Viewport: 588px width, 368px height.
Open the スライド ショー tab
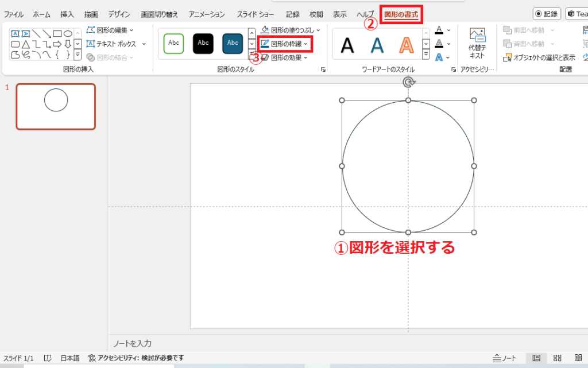[256, 14]
